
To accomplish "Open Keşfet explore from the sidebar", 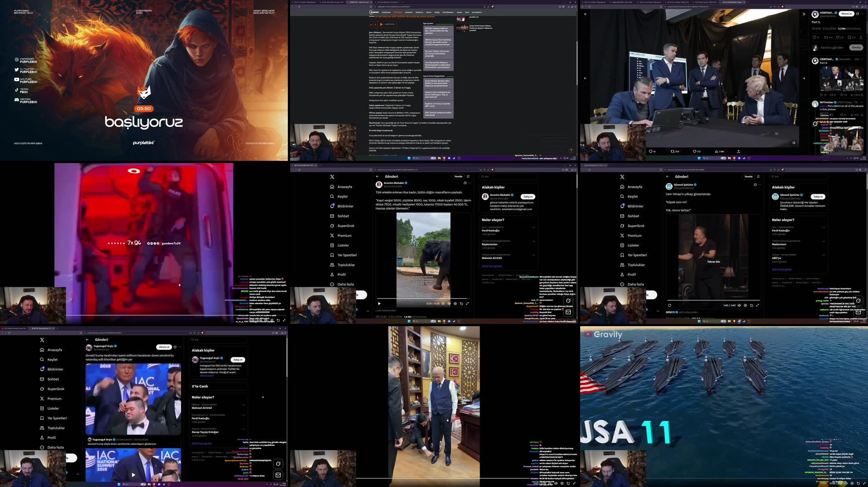I will coord(344,196).
